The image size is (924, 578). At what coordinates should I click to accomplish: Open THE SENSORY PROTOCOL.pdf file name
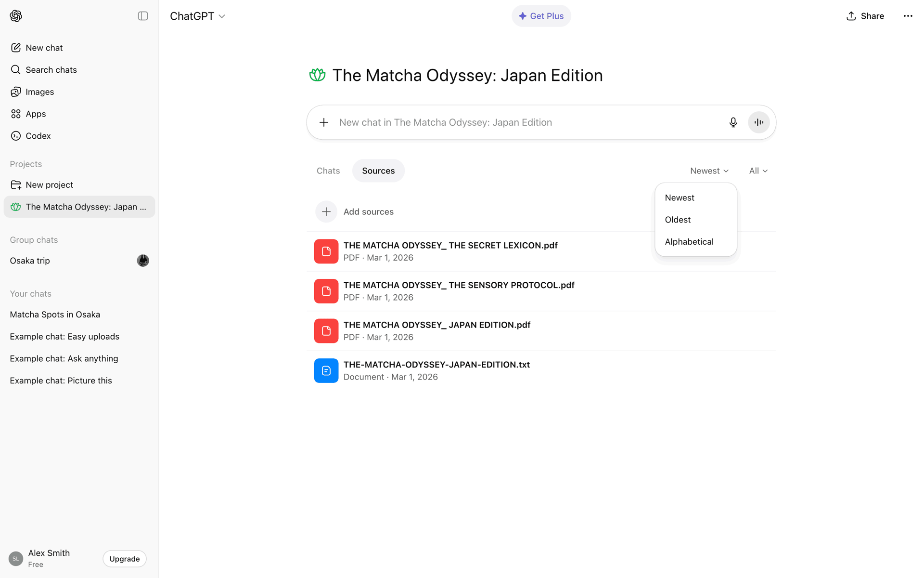[x=459, y=285]
